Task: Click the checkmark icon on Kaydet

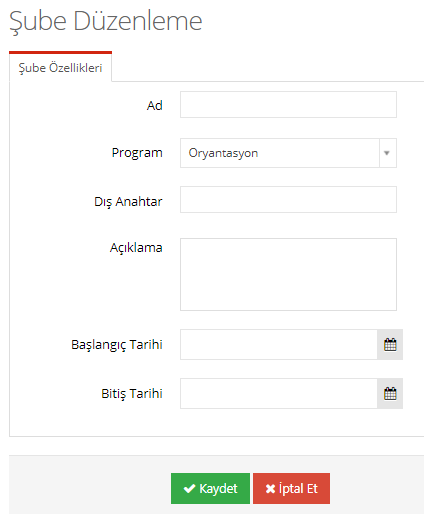Action: 189,488
